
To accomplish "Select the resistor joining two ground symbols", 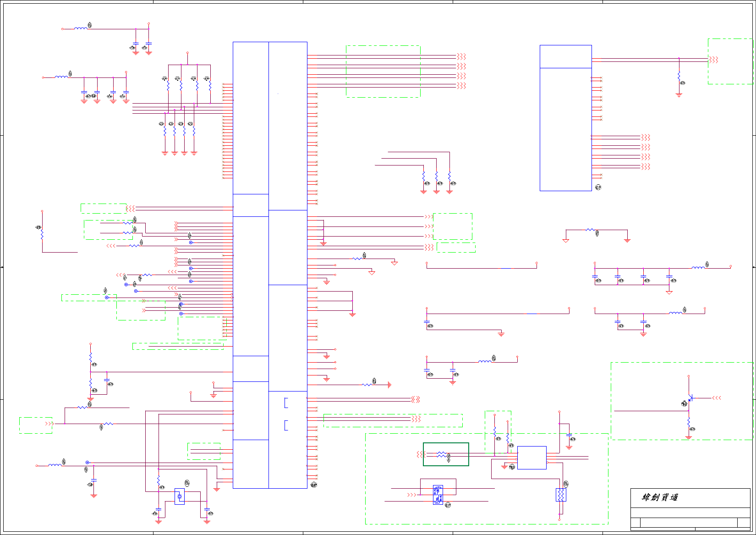I will (x=591, y=230).
